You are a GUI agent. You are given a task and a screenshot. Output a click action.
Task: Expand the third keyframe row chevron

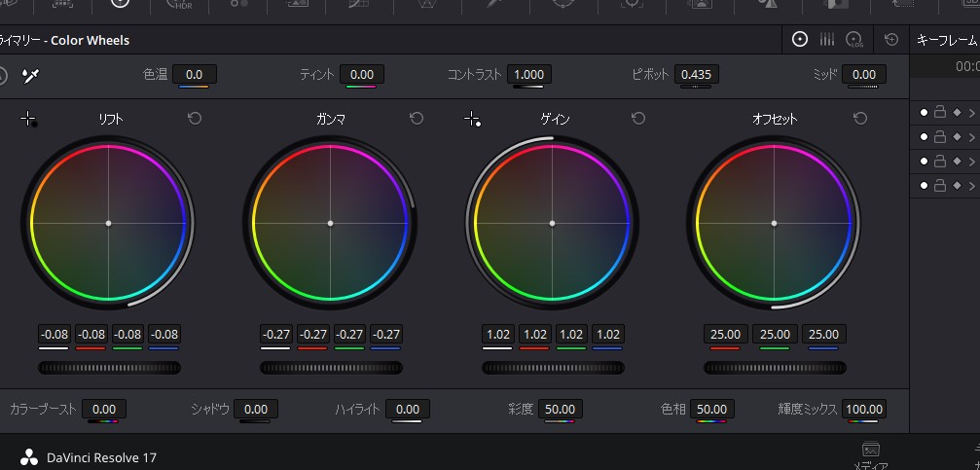point(972,162)
